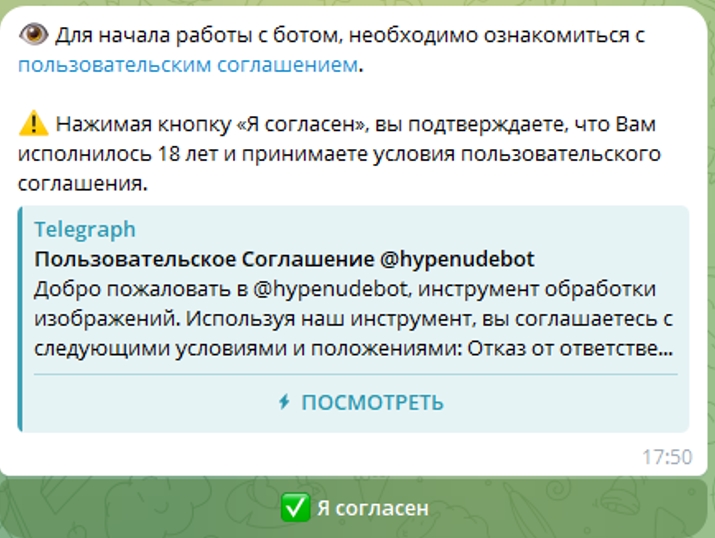Click the line 'исполнилось 18 лет и принимаете'
This screenshot has height=538, width=715.
point(339,154)
